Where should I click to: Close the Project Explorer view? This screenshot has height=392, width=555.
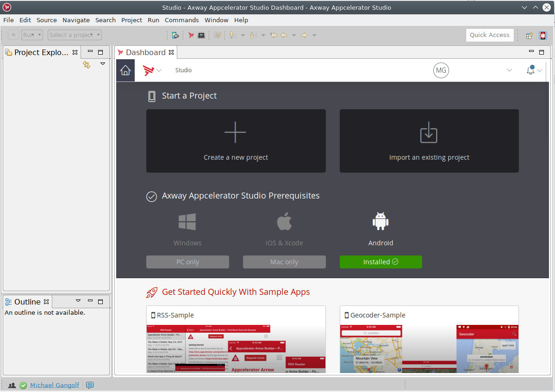(x=75, y=52)
